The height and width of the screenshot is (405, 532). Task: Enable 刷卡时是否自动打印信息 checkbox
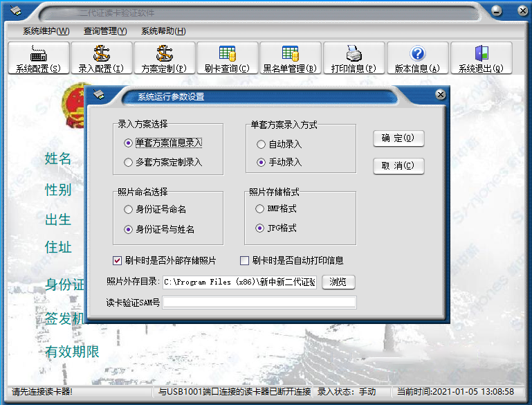[x=244, y=261]
